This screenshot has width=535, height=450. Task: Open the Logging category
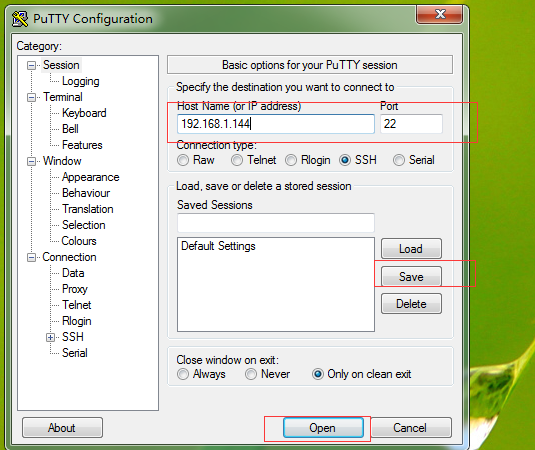point(81,81)
